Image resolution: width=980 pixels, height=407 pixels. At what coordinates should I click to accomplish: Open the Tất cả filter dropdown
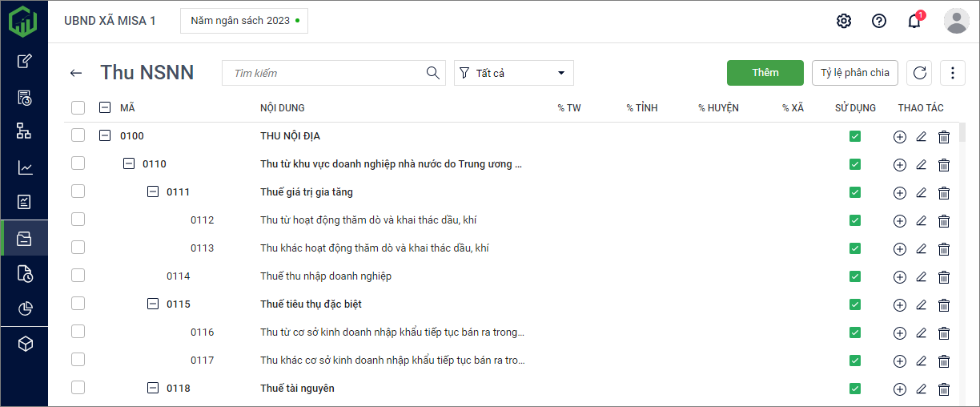click(514, 73)
